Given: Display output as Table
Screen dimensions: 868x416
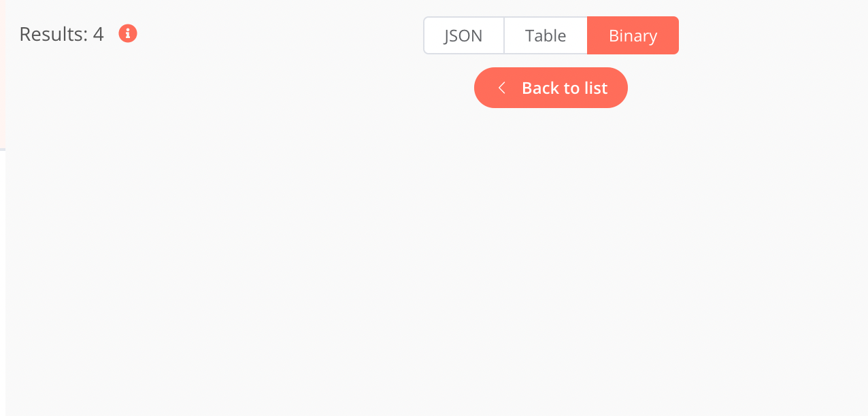Looking at the screenshot, I should (546, 35).
